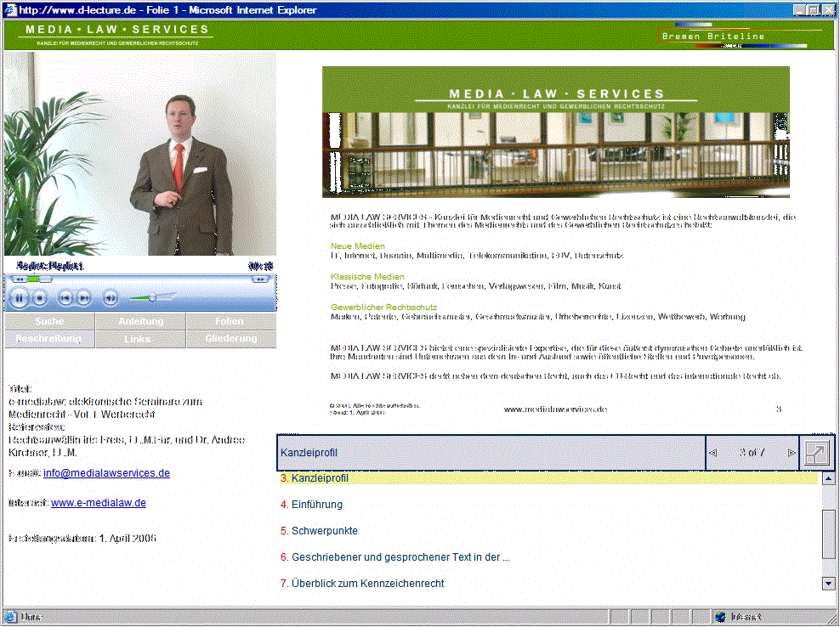The width and height of the screenshot is (840, 627).
Task: Skip to previous media item
Action: (65, 297)
